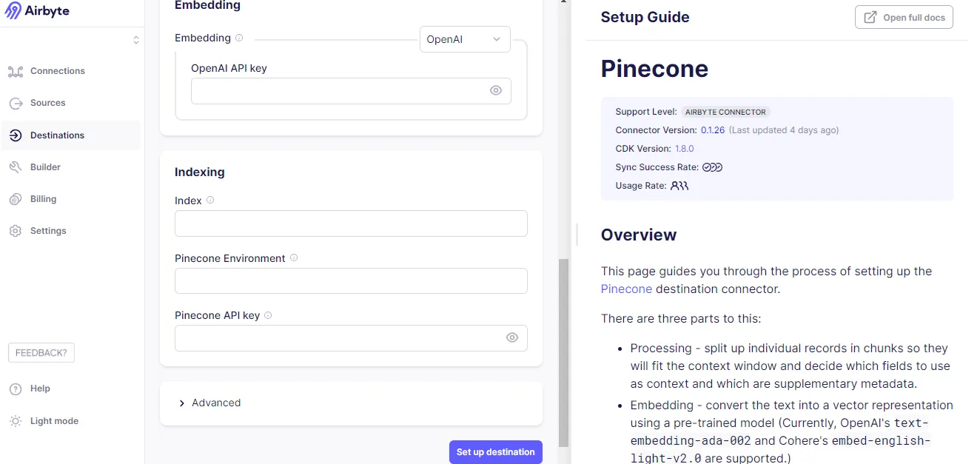The image size is (980, 464).
Task: Show info tooltip next to Index
Action: click(x=210, y=200)
